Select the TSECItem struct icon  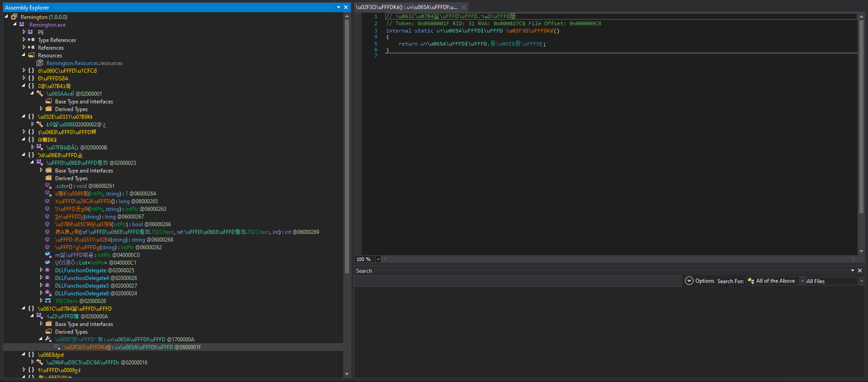coord(48,301)
